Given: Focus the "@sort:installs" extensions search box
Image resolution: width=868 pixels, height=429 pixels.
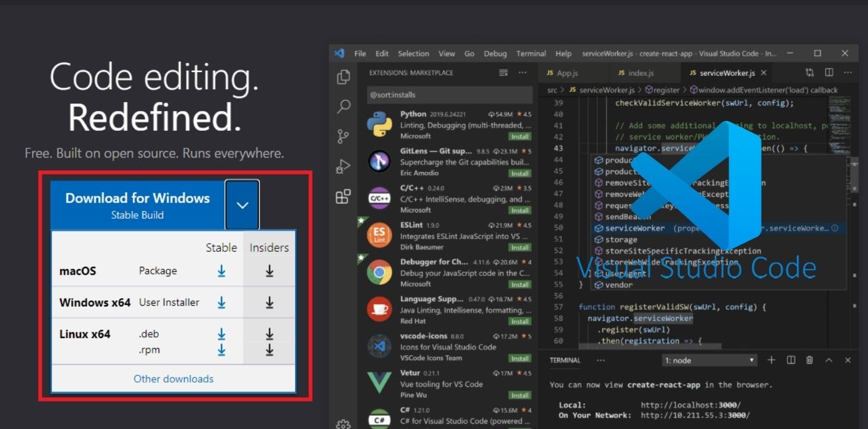Looking at the screenshot, I should pos(450,95).
